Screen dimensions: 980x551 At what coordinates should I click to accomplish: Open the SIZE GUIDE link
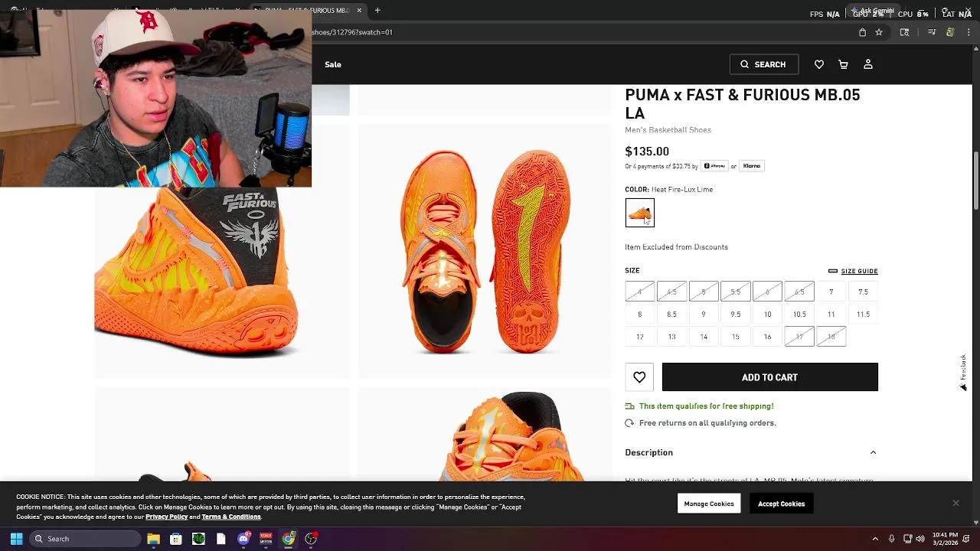point(853,271)
